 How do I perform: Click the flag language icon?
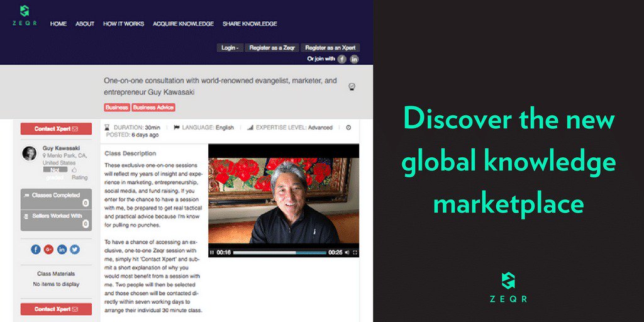177,127
